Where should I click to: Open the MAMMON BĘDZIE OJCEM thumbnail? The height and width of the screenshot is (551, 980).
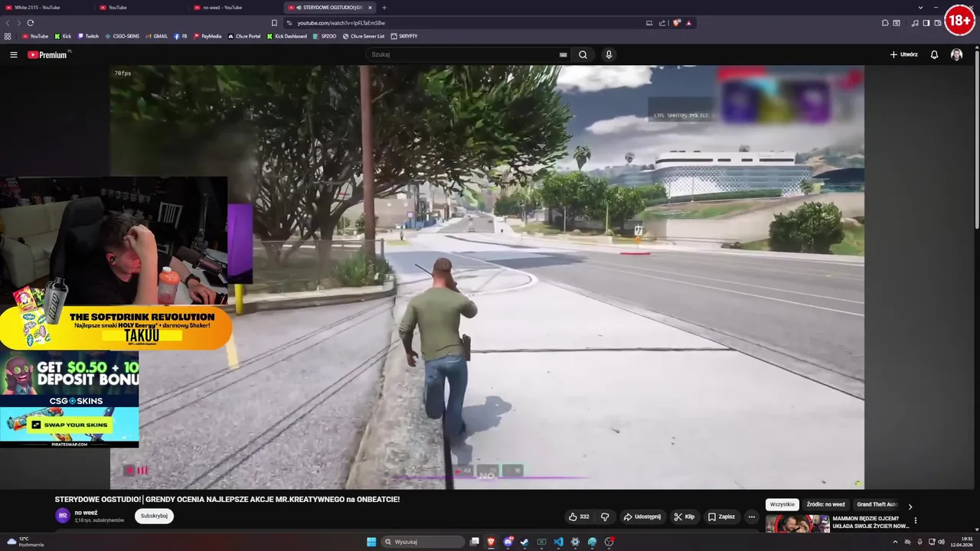click(798, 524)
